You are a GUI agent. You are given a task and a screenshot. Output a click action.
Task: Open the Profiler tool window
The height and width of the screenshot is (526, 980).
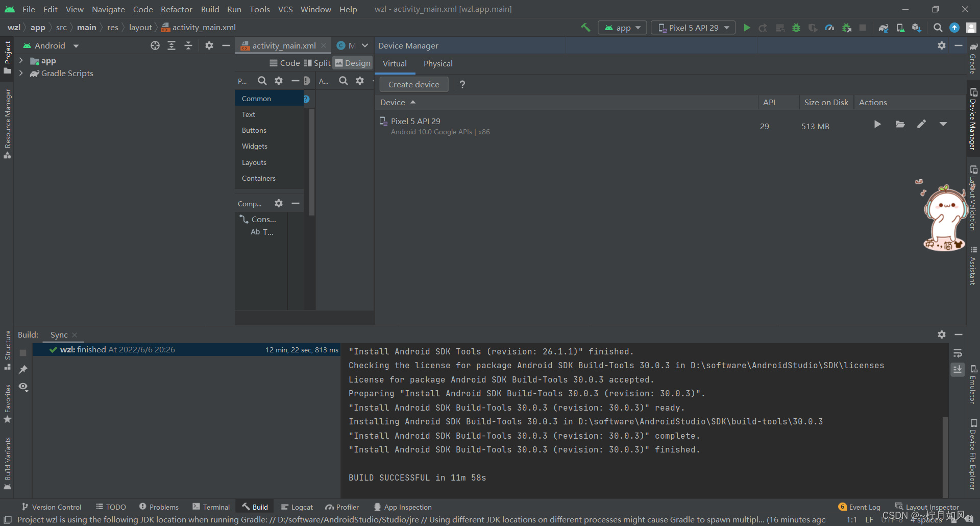pyautogui.click(x=342, y=507)
